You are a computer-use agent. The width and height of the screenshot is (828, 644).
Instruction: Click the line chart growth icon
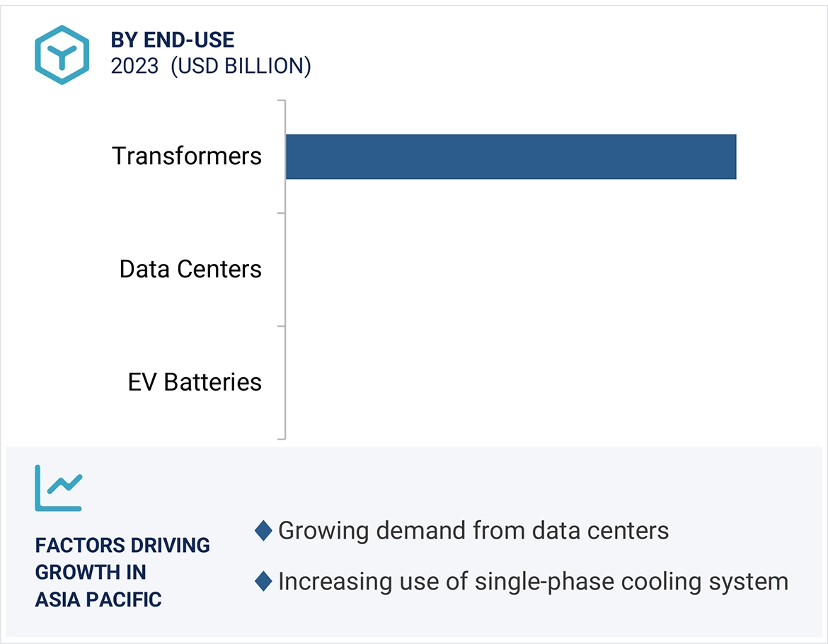pos(59,488)
